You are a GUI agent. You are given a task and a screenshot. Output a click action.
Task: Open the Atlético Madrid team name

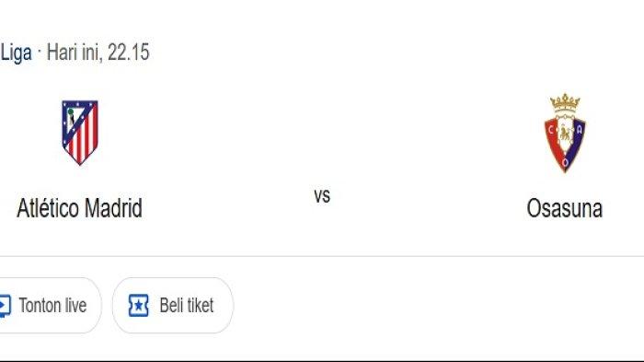[80, 208]
